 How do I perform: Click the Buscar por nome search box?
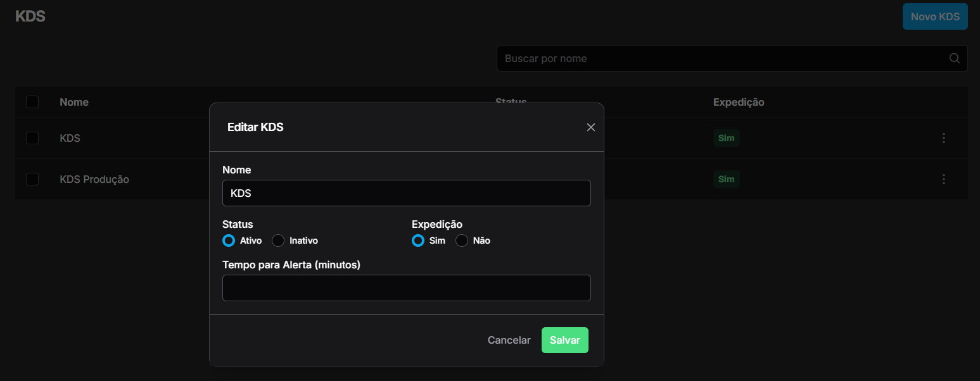click(x=732, y=58)
